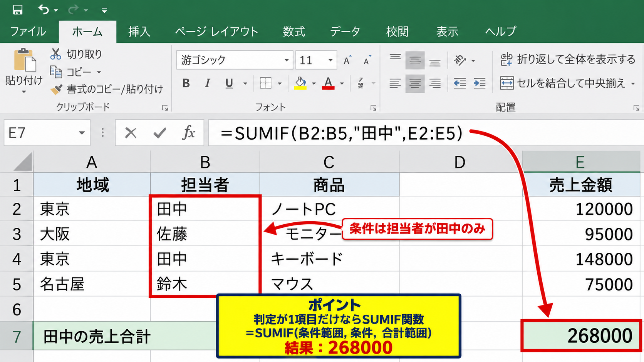Cut selection with the scissors icon

tap(55, 54)
